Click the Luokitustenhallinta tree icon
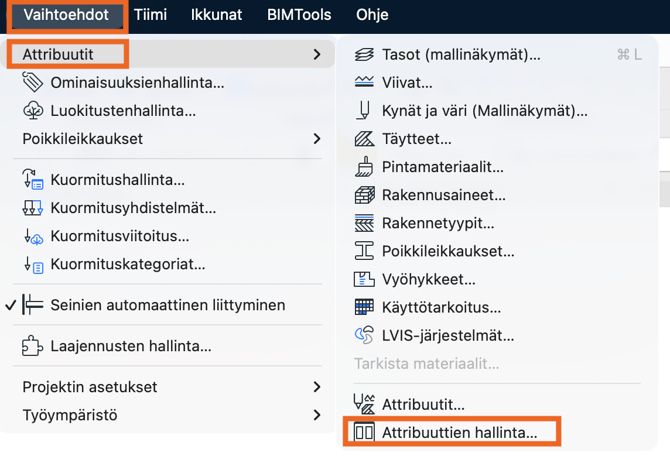This screenshot has height=466, width=670. (33, 111)
